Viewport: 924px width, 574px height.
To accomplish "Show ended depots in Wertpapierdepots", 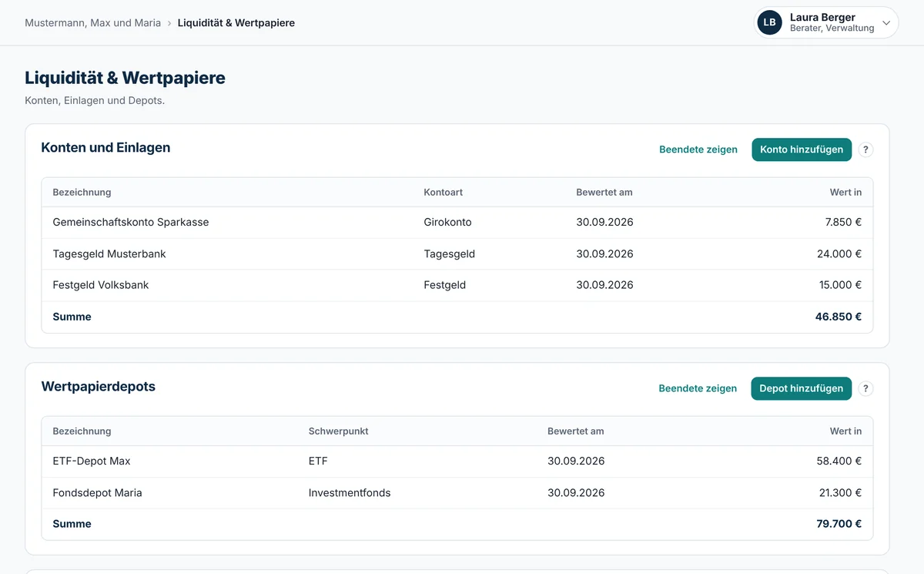I will pos(698,388).
